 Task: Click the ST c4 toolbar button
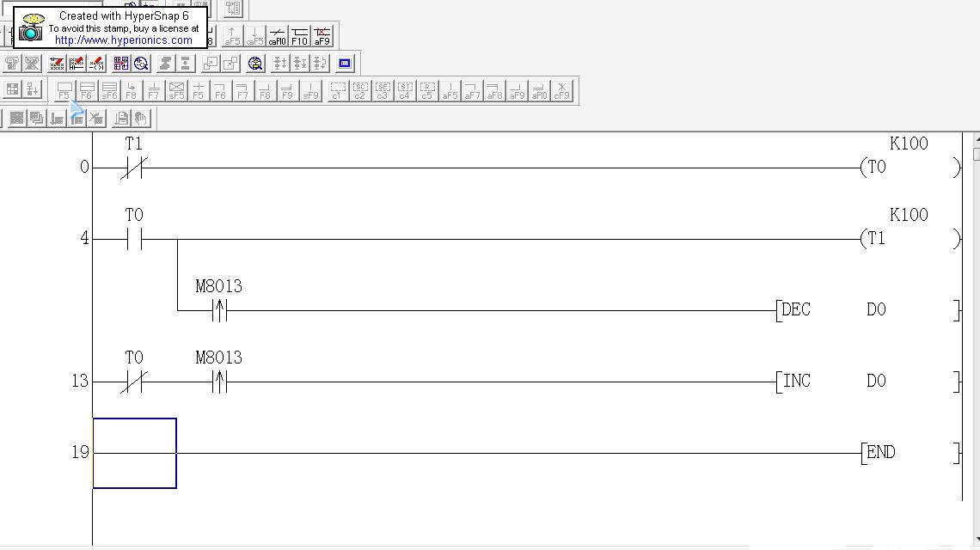404,90
